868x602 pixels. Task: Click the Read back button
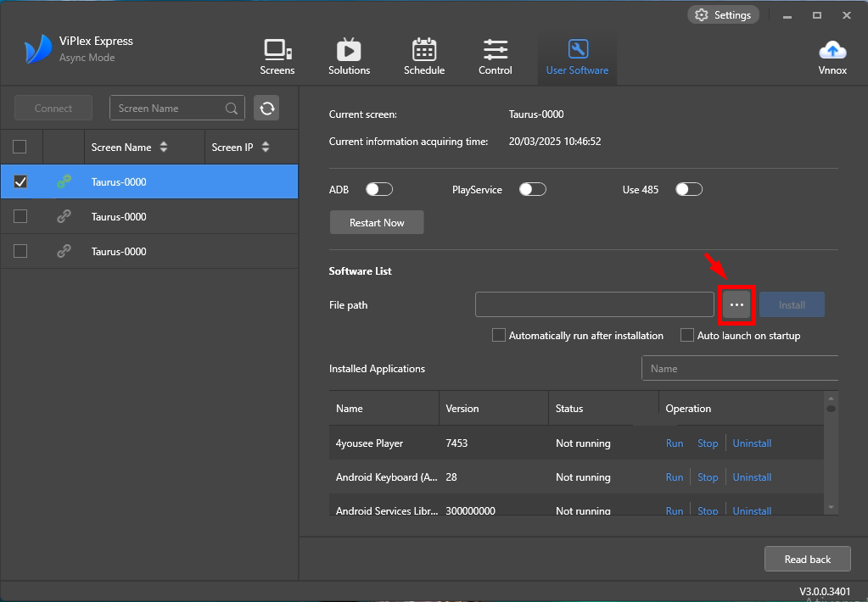pos(807,559)
